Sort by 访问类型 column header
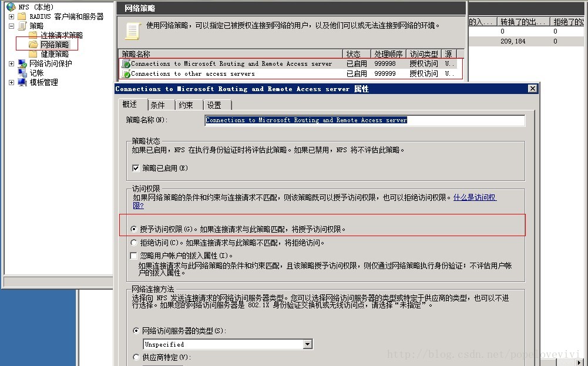 coord(424,54)
